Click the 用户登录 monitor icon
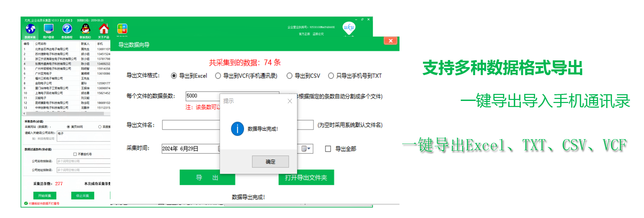Viewport: 644px width, 218px height. (49, 29)
